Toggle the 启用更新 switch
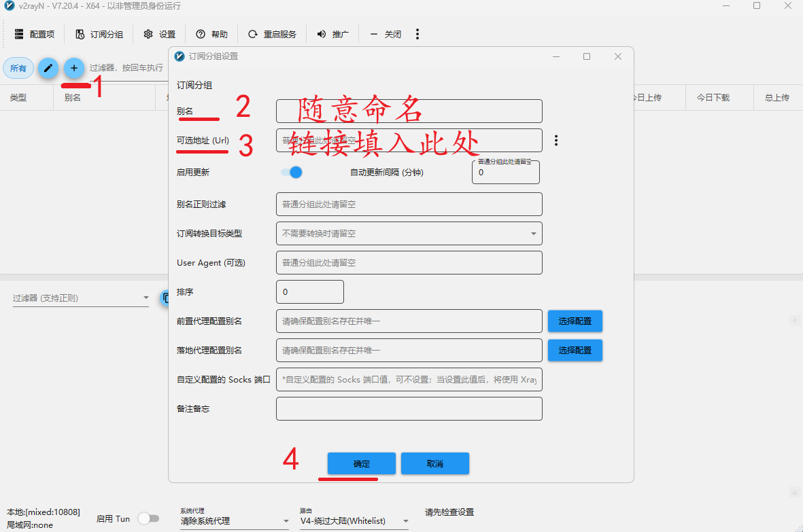Image resolution: width=803 pixels, height=532 pixels. pos(292,173)
